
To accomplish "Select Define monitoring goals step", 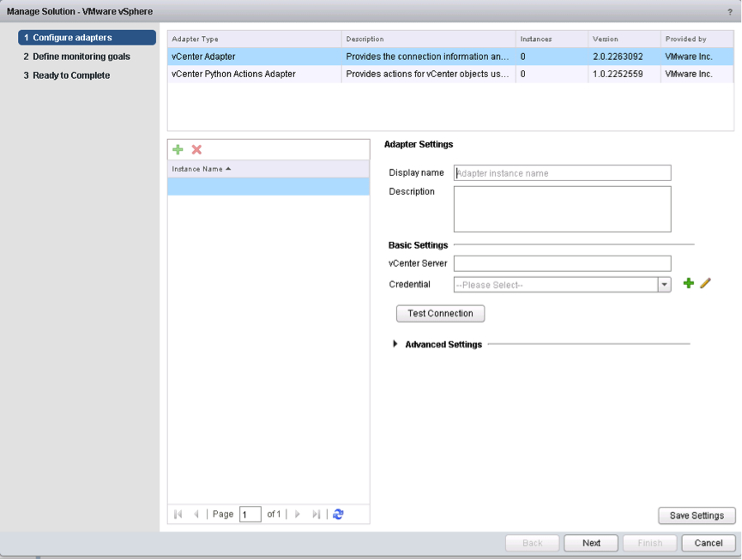I will click(81, 57).
